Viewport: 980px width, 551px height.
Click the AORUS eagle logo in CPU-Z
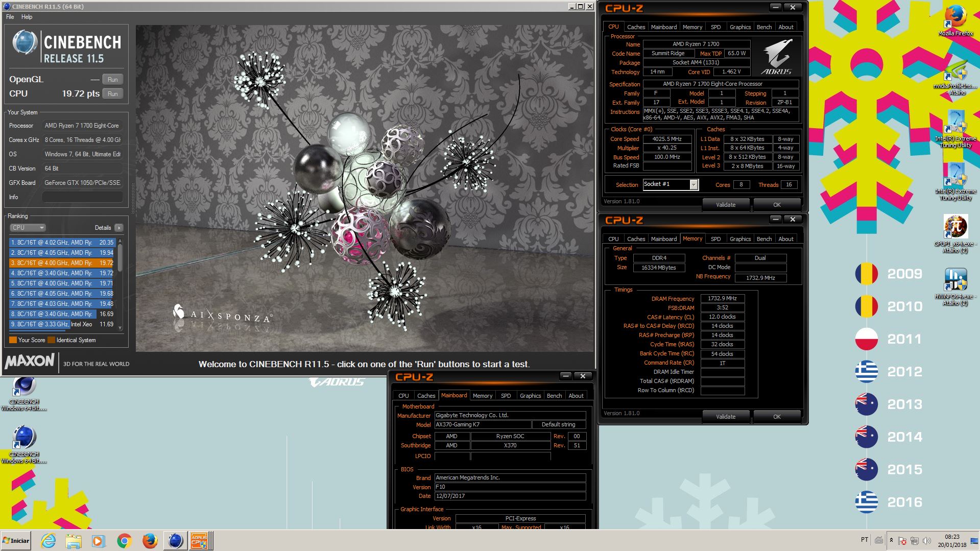pyautogui.click(x=777, y=58)
